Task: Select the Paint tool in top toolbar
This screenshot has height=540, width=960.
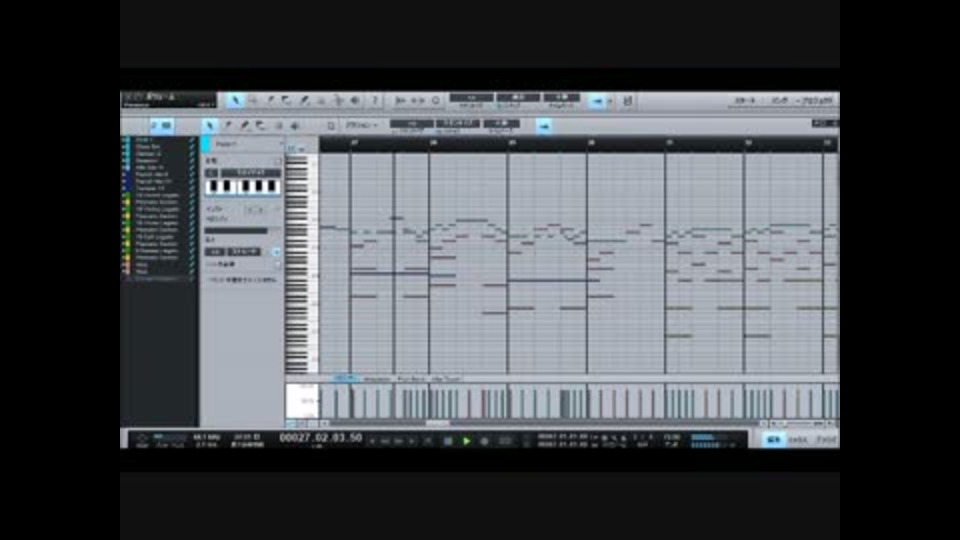Action: click(304, 100)
